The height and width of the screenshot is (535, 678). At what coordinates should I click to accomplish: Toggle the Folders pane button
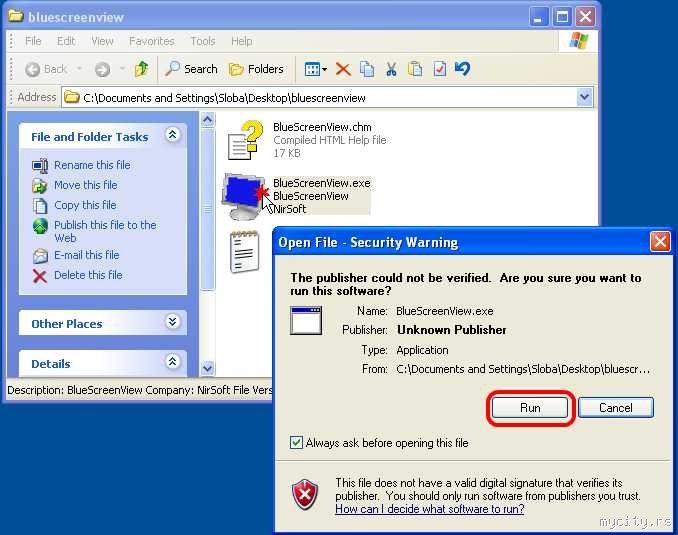point(256,69)
